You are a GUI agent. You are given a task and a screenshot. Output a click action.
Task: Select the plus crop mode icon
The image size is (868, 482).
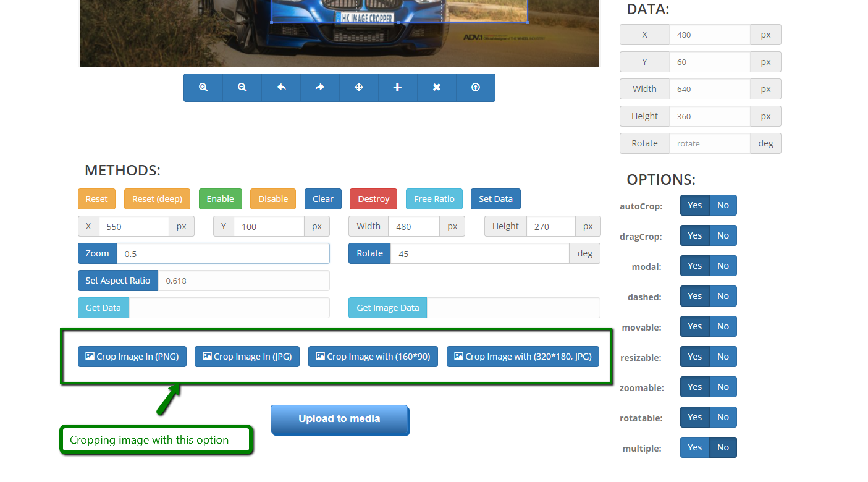coord(397,88)
